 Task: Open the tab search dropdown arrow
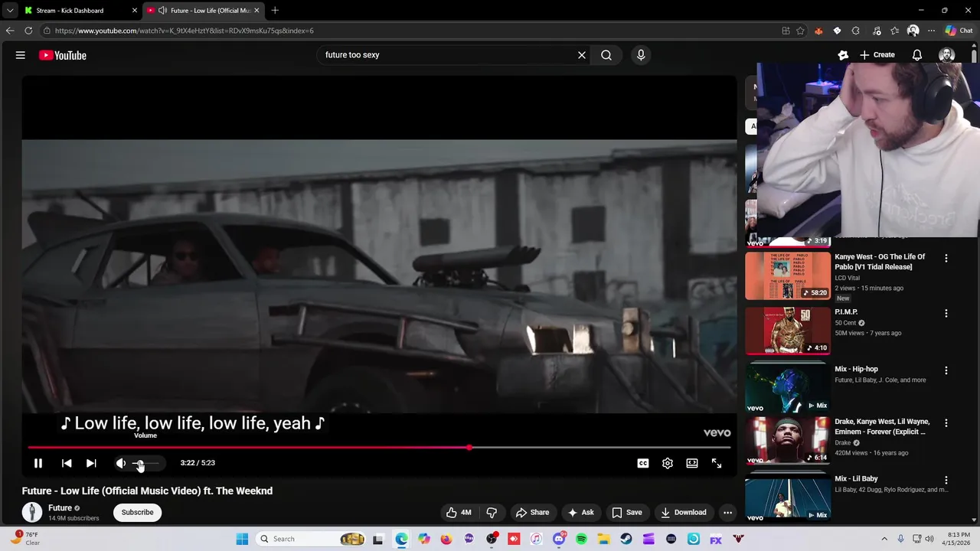(10, 11)
